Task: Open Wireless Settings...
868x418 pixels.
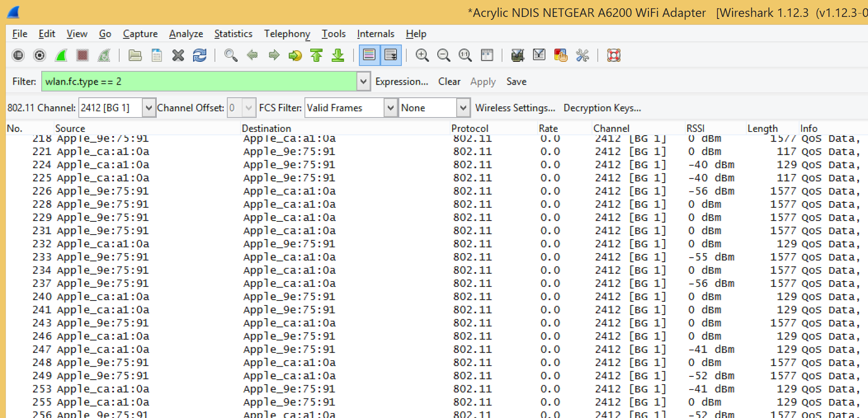Action: tap(515, 108)
